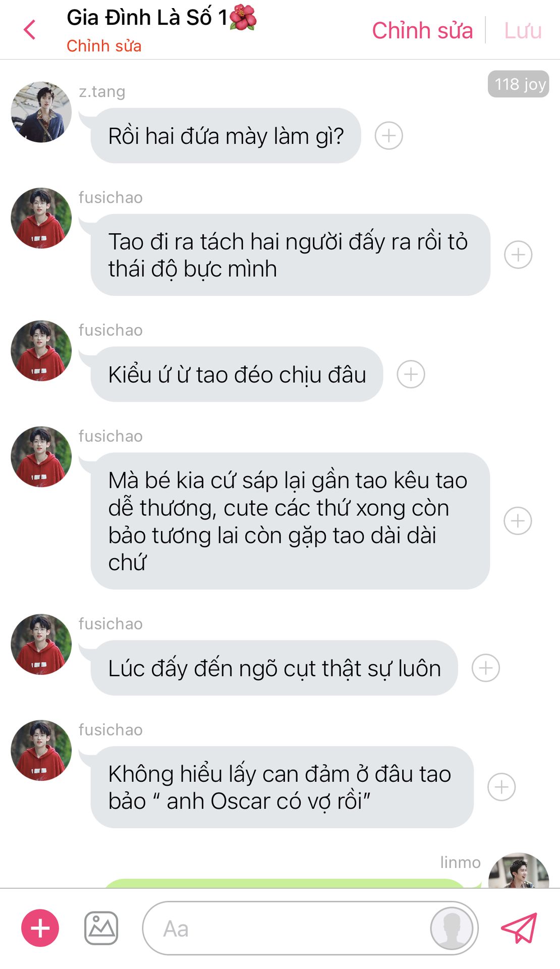The height and width of the screenshot is (969, 560).
Task: Tap linmo's avatar at the bottom right
Action: 519,871
